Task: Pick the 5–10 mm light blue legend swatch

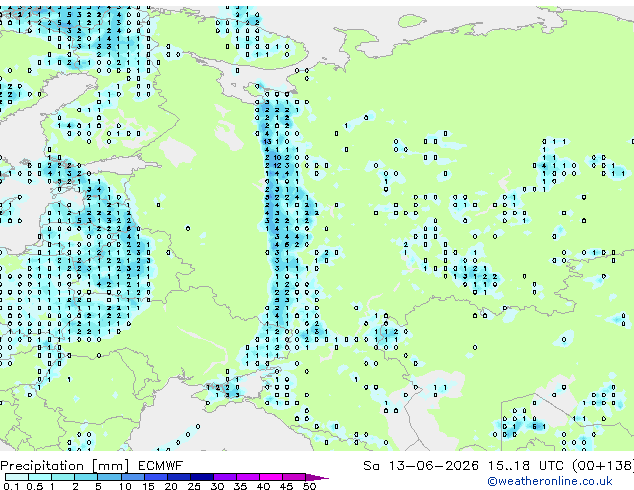Action: coord(109,477)
